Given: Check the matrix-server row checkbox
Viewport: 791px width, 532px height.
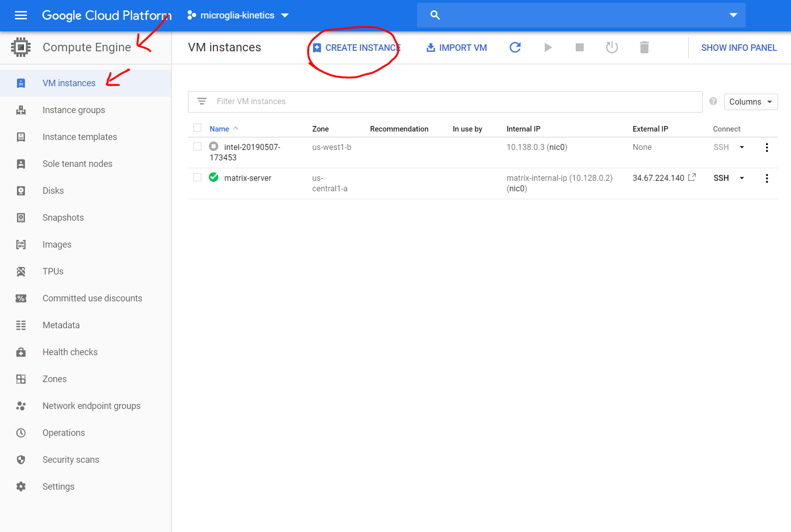Looking at the screenshot, I should pyautogui.click(x=197, y=177).
